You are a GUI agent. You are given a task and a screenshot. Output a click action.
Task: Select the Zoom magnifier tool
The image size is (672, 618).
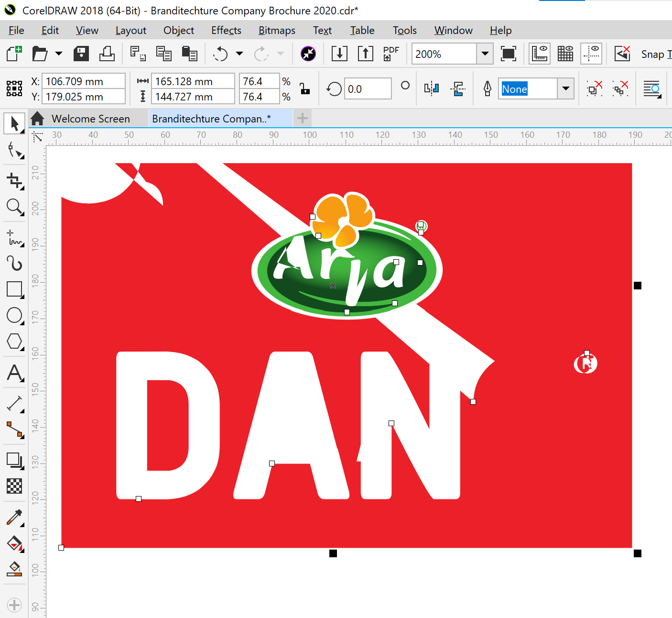point(14,207)
